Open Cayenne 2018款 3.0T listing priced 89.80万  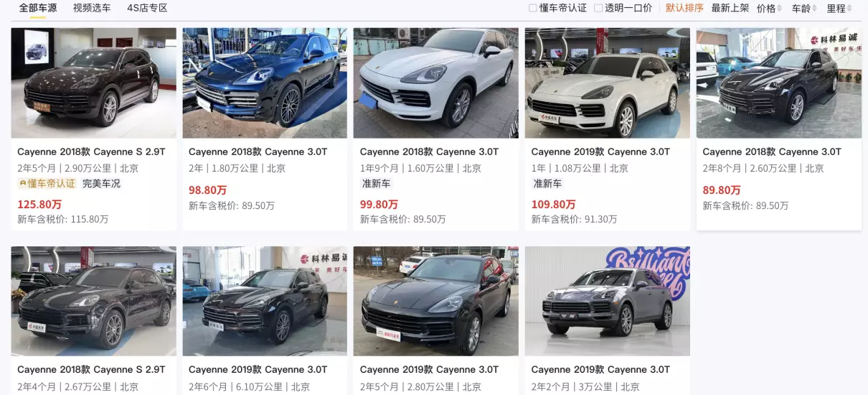click(772, 152)
